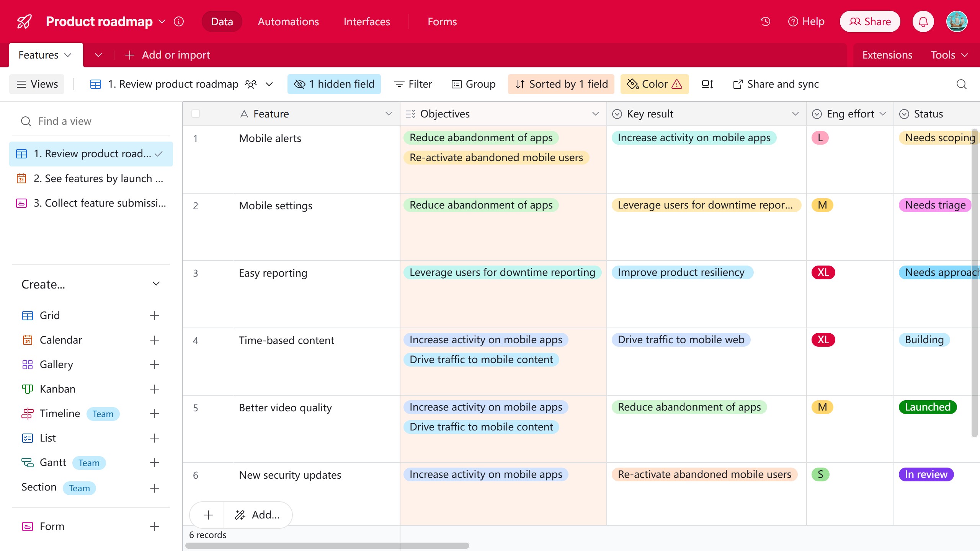Click the Launched status pill
The height and width of the screenshot is (551, 980).
click(928, 407)
